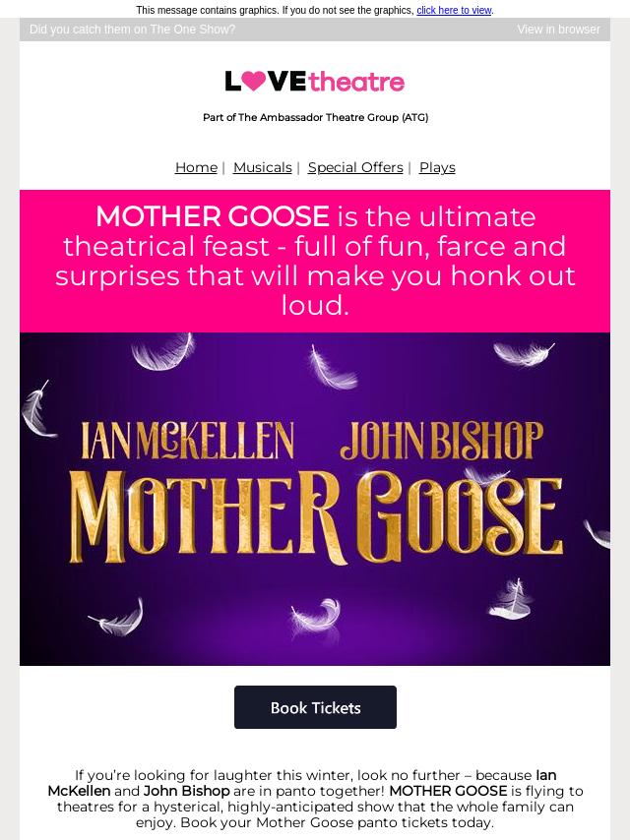Click bold 'John Bishop' in the body paragraph
Viewport: 630px width, 840px height.
[x=187, y=791]
